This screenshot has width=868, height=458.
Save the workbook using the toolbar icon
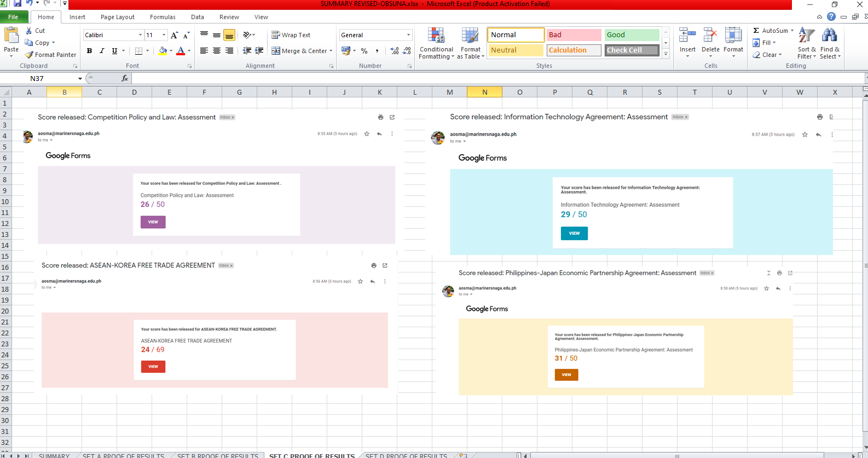18,3
